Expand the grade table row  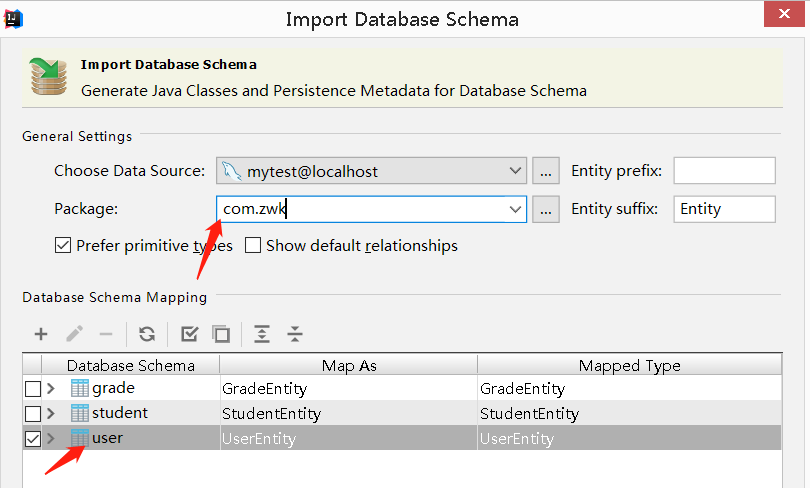(51, 388)
